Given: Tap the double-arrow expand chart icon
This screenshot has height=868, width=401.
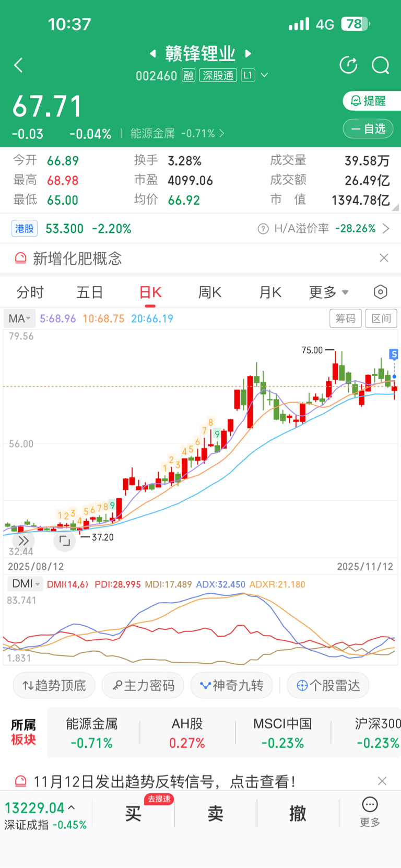Looking at the screenshot, I should coord(23,541).
